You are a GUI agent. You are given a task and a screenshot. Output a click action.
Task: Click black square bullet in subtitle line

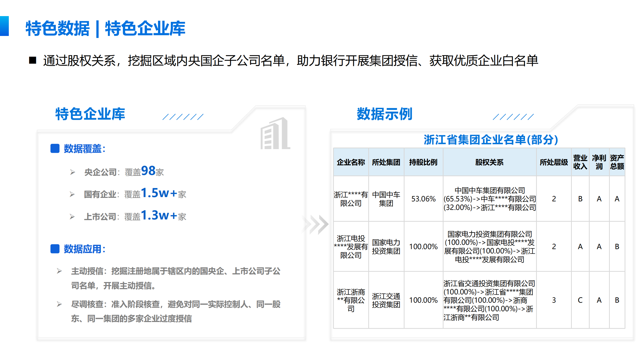click(33, 60)
